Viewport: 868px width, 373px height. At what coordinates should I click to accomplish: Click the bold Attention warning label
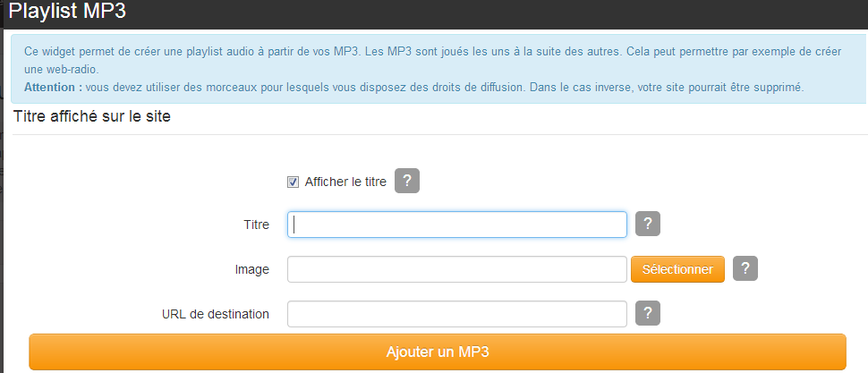click(54, 88)
